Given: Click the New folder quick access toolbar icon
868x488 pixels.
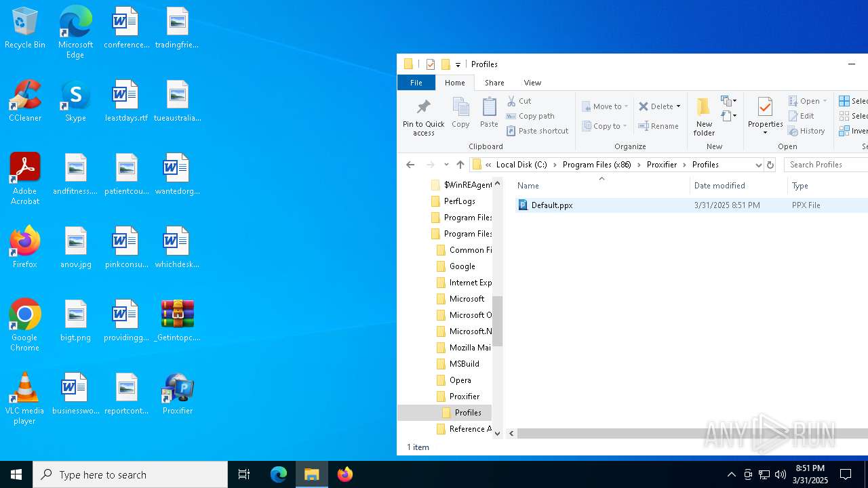Looking at the screenshot, I should [446, 64].
